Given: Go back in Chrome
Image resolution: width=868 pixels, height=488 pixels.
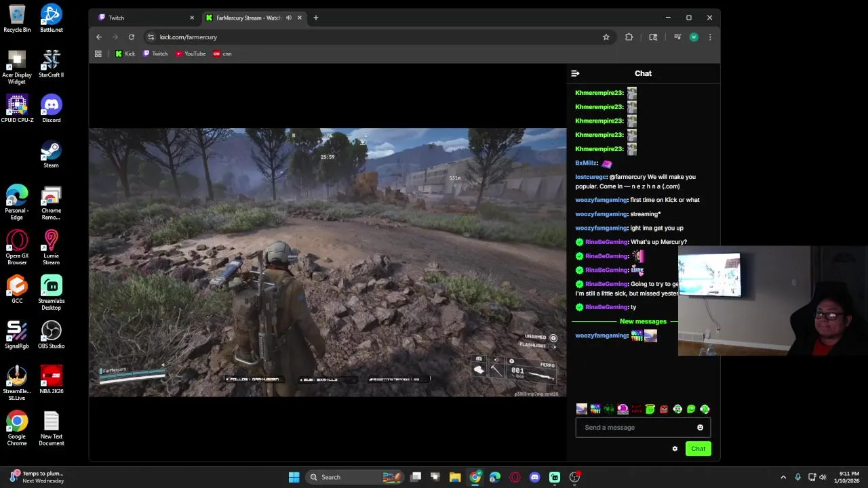Looking at the screenshot, I should (99, 37).
